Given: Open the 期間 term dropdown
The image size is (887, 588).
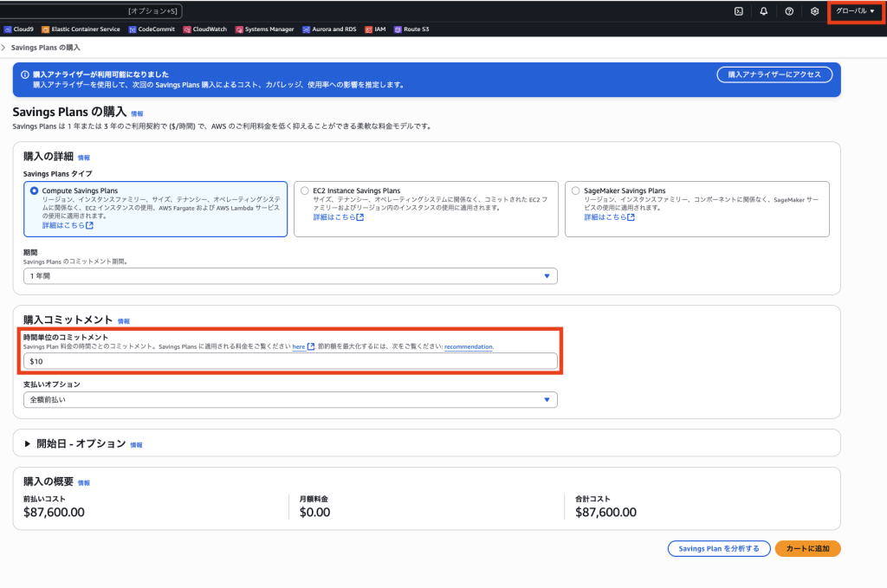Looking at the screenshot, I should click(x=290, y=276).
